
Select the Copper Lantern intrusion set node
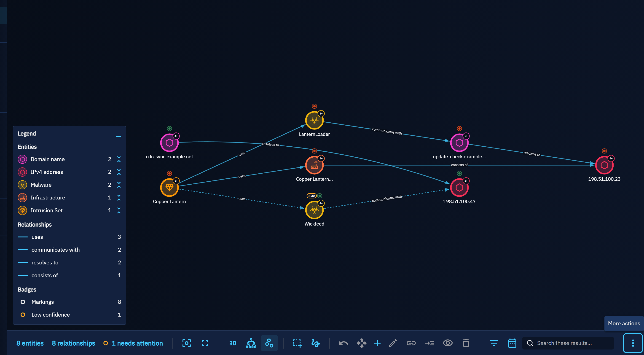tap(169, 188)
